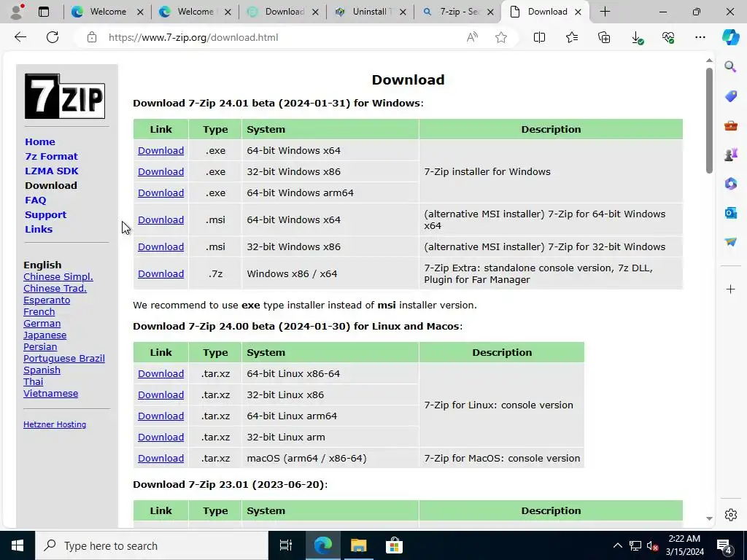The height and width of the screenshot is (560, 747).
Task: Download .msi for 64-bit Windows x64
Action: coord(160,220)
